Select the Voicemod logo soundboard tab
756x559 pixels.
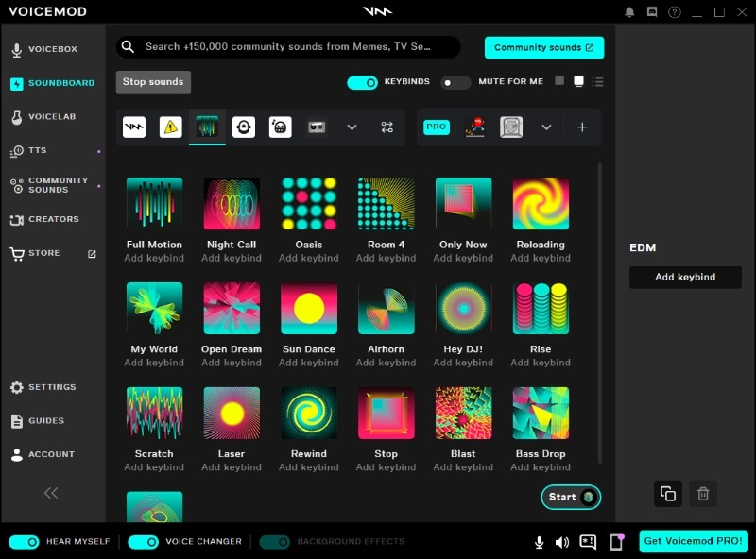point(134,127)
